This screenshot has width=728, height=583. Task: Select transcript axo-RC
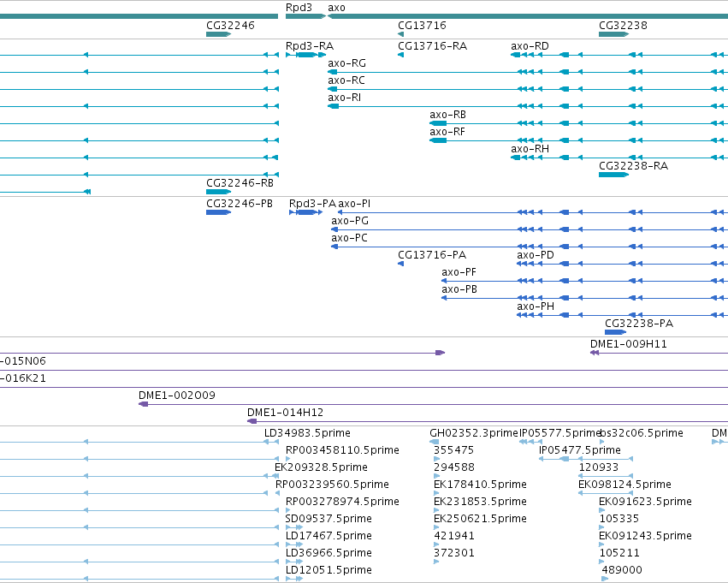[346, 80]
